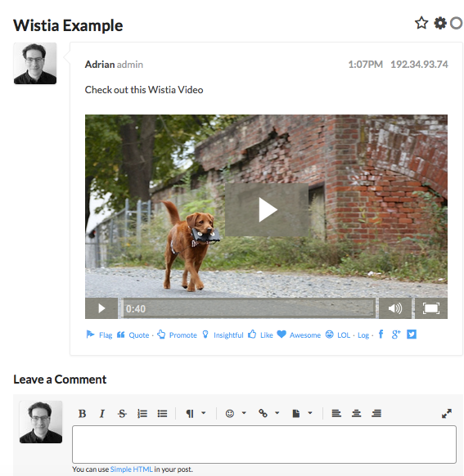
Task: Toggle bold formatting in comment editor
Action: tap(82, 414)
